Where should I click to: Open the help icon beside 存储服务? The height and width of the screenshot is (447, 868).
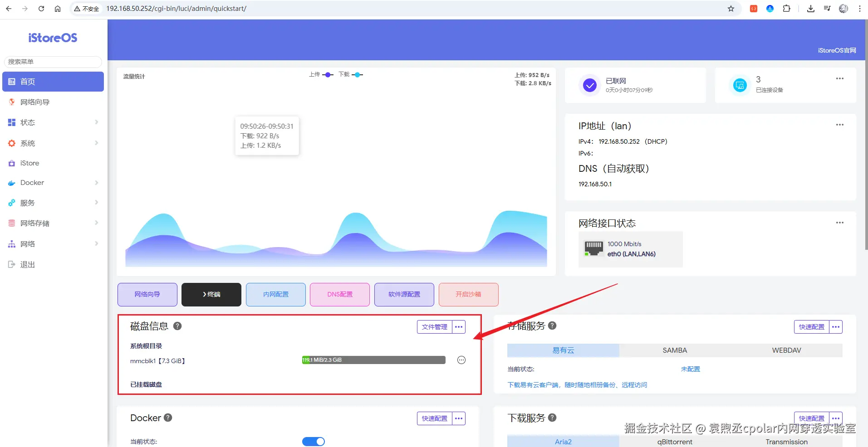tap(552, 326)
